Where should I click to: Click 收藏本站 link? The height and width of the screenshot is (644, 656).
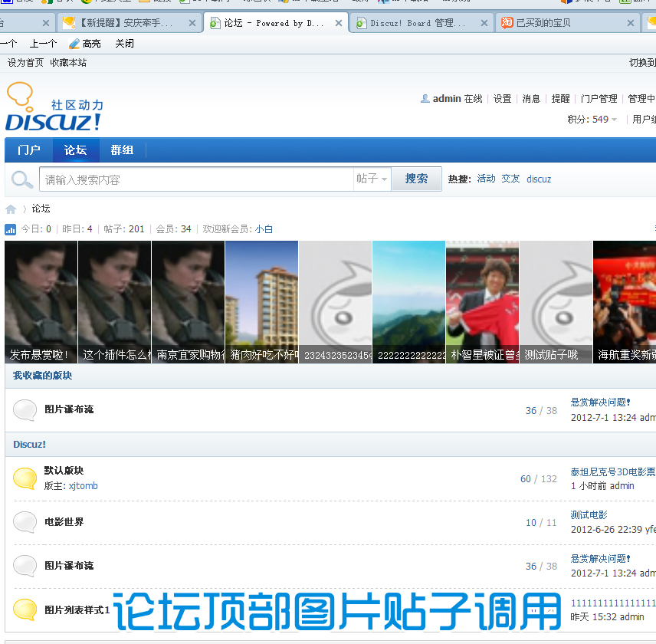(68, 63)
